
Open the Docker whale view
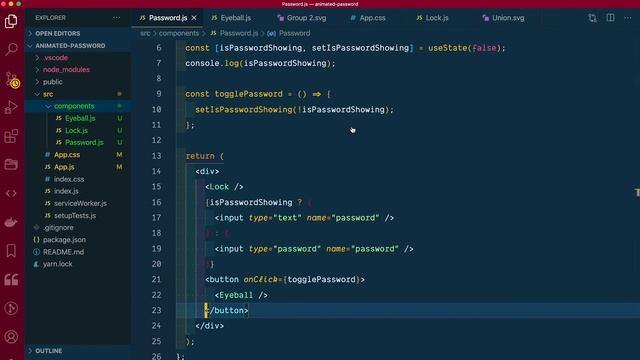pyautogui.click(x=11, y=222)
